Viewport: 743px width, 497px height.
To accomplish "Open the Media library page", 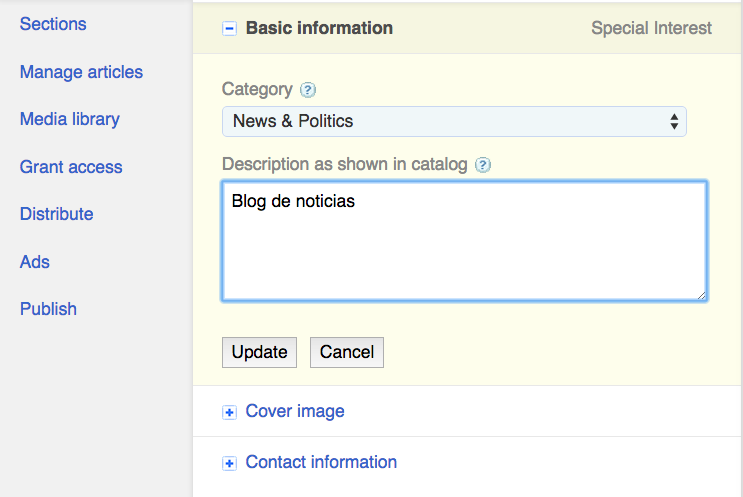I will coord(70,119).
